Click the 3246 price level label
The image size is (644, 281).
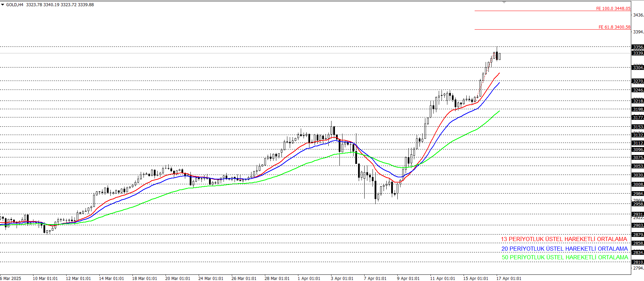[x=638, y=90]
